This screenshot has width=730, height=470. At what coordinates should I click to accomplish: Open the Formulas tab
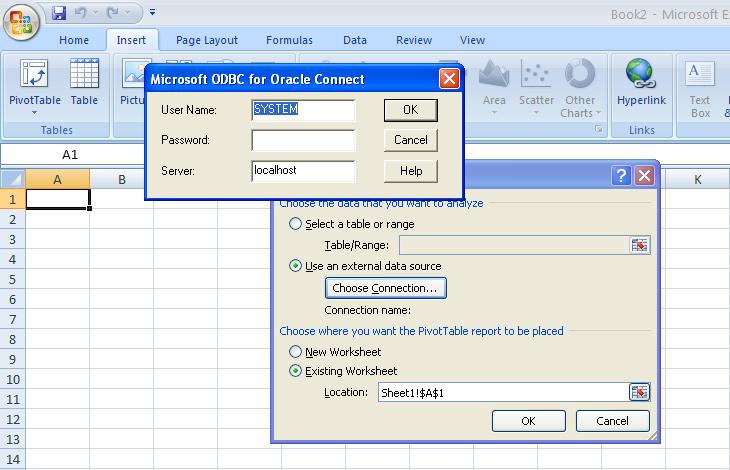point(289,40)
